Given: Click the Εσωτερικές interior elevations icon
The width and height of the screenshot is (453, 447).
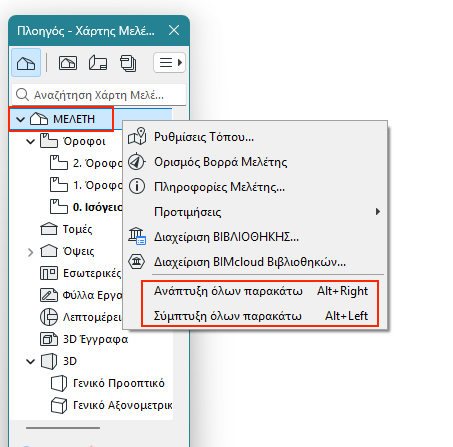Looking at the screenshot, I should (x=49, y=273).
